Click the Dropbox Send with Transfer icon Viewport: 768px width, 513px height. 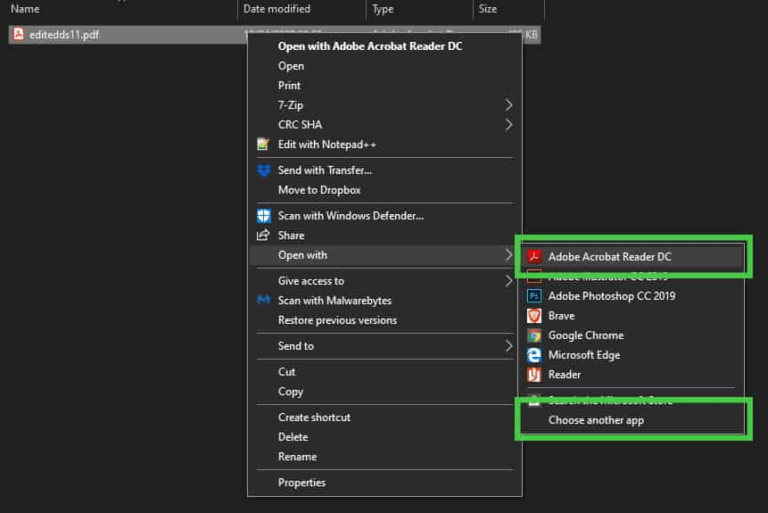tap(264, 170)
